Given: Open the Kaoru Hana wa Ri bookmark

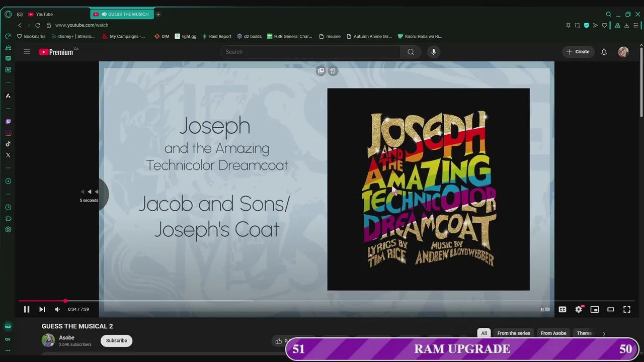Looking at the screenshot, I should tap(420, 36).
